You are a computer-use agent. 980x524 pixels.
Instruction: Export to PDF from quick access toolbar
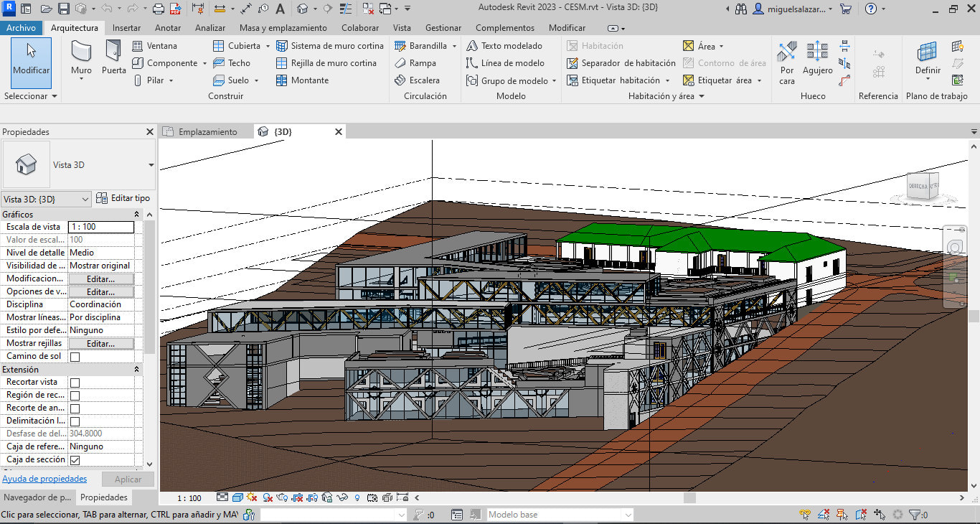click(174, 9)
